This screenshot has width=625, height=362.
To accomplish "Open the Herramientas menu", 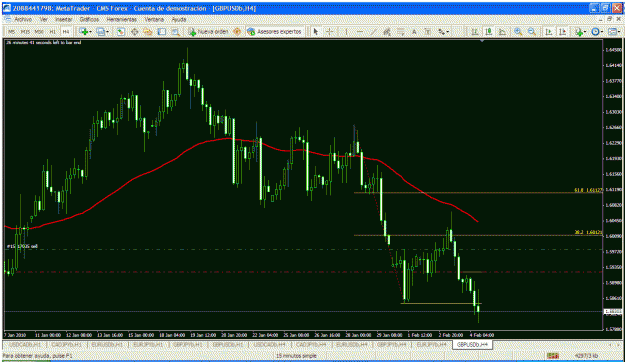I will 121,19.
